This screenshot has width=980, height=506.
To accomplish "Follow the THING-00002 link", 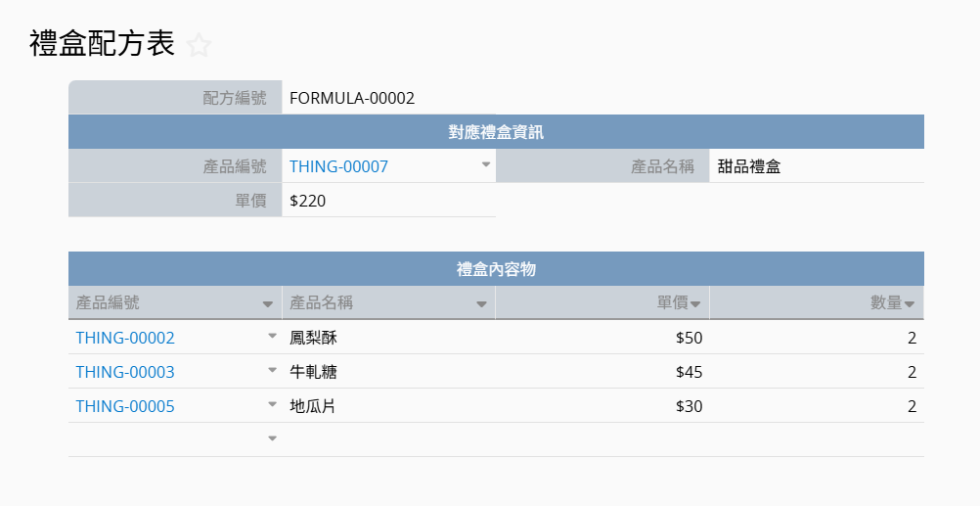I will coord(125,339).
